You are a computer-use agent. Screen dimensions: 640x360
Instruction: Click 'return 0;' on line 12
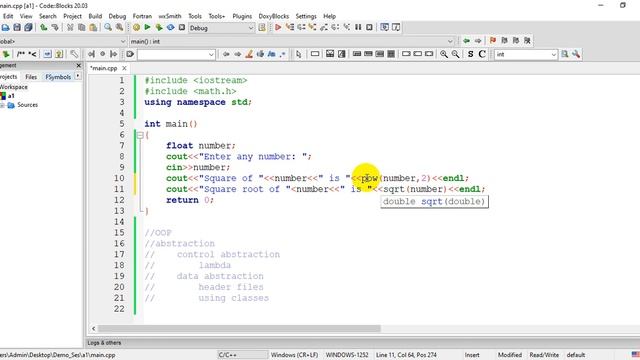(190, 200)
